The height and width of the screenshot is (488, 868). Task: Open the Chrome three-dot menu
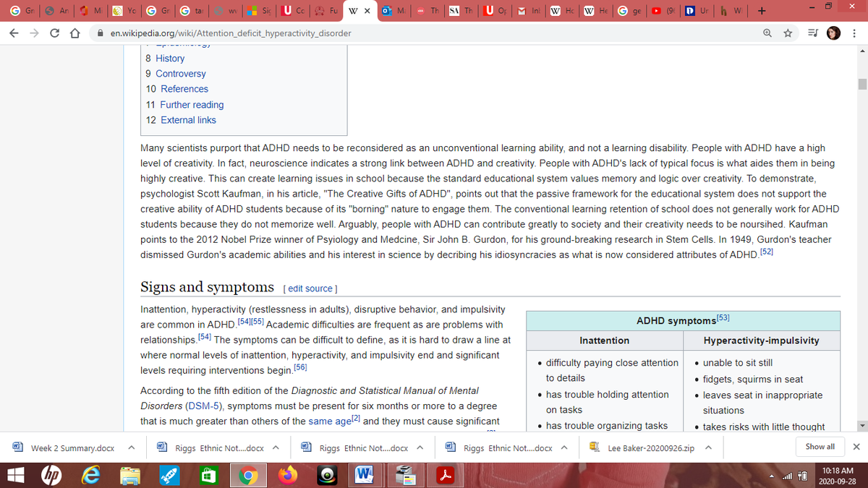point(855,33)
